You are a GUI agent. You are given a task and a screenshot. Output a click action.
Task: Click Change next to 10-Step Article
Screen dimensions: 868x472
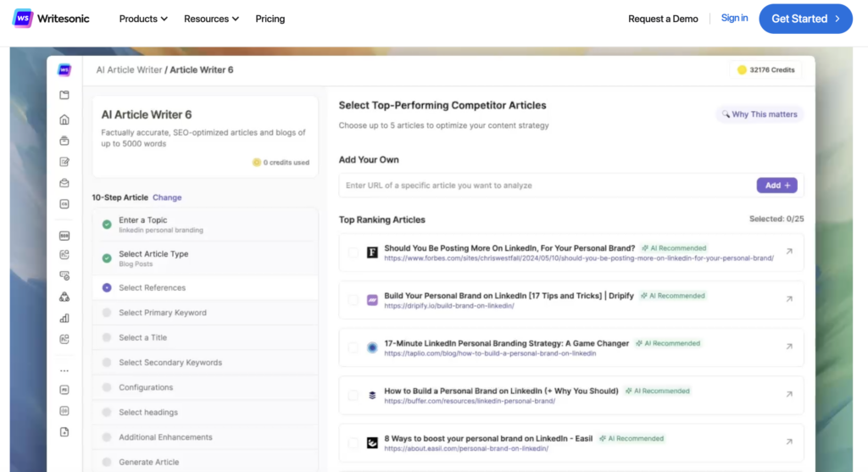167,197
